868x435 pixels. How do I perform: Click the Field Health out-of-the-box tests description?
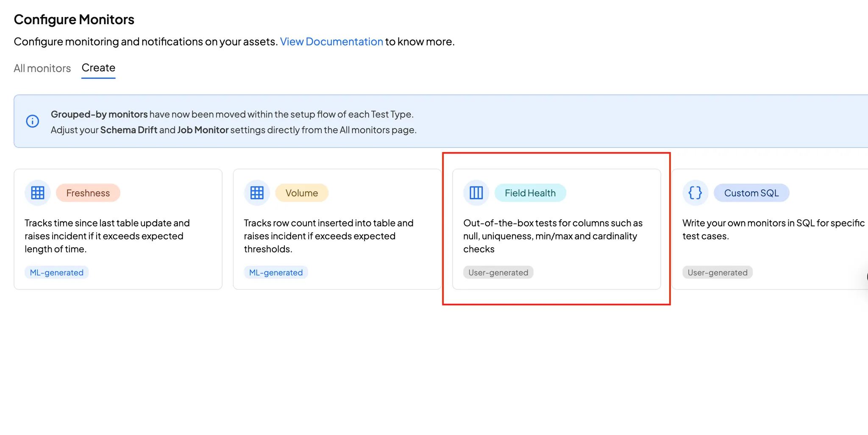click(553, 236)
